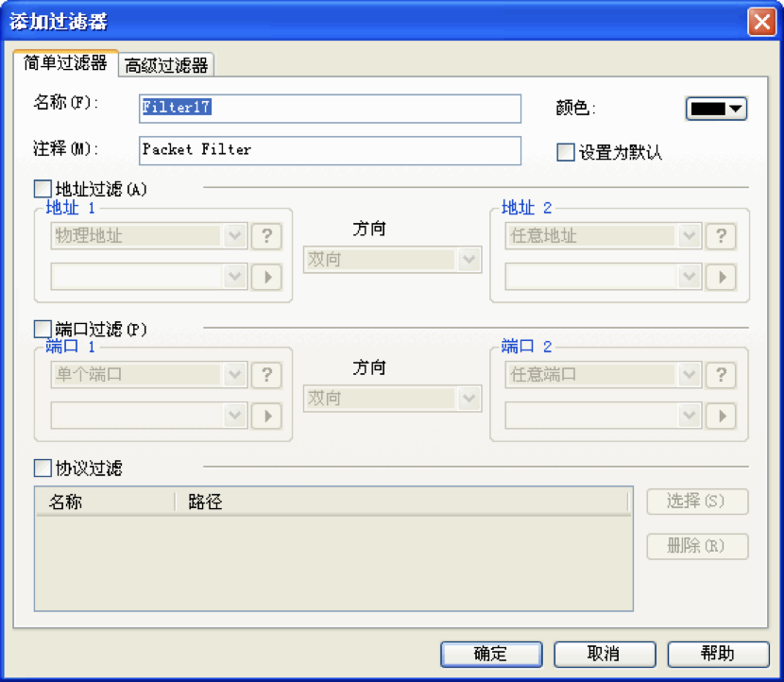Click the question mark beside 任意地址 dropdown
The image size is (784, 682).
(721, 235)
